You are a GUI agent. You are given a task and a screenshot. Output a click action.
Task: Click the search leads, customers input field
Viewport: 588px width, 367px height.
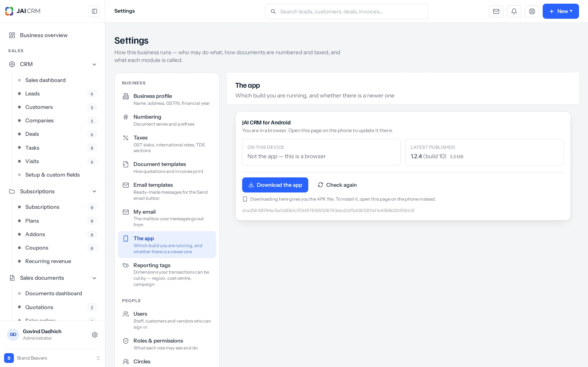tap(346, 11)
